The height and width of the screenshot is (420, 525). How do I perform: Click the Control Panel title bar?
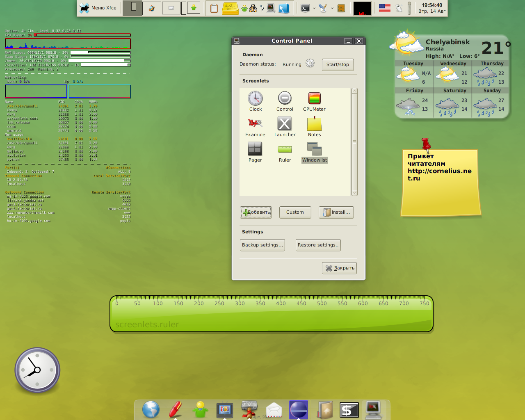pos(292,41)
